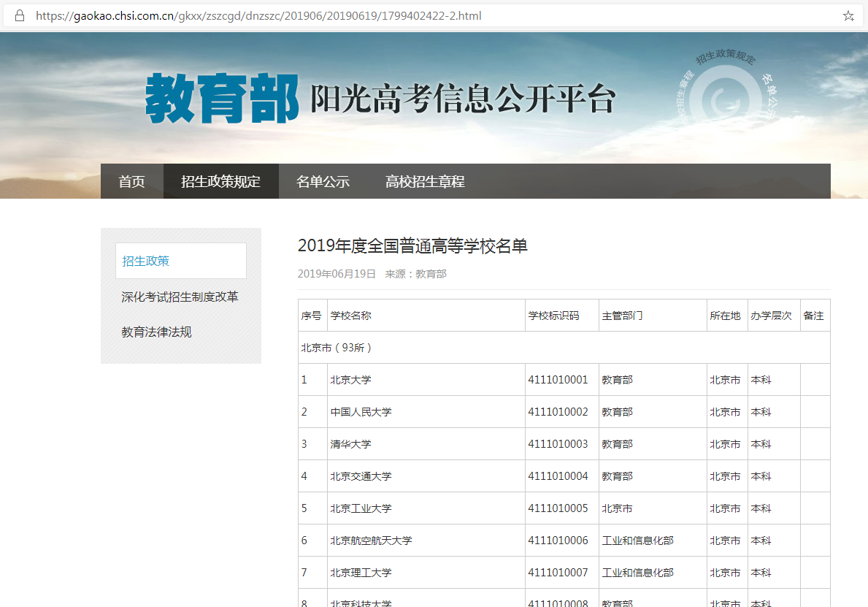Image resolution: width=868 pixels, height=607 pixels.
Task: Open 教育法律法规 sidebar link
Action: (x=157, y=332)
